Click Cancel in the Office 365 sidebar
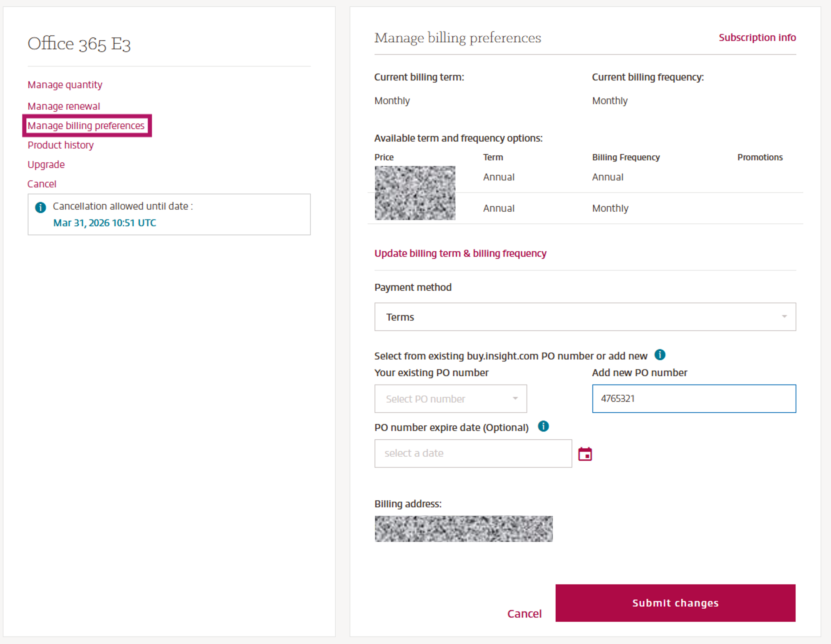 [x=42, y=184]
